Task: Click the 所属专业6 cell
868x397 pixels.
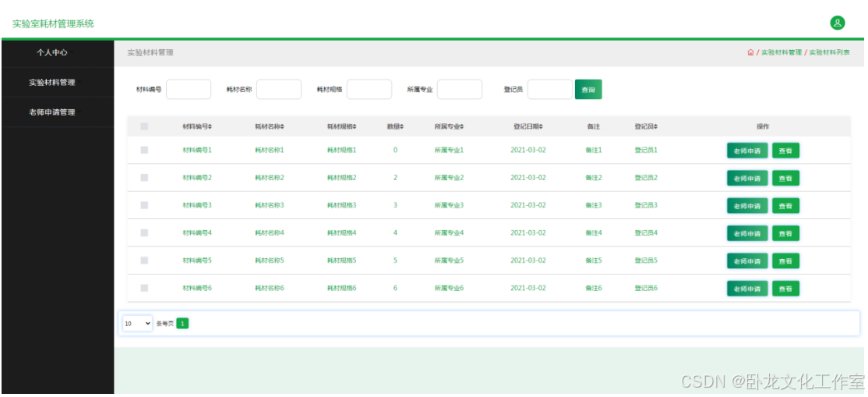Action: (449, 289)
